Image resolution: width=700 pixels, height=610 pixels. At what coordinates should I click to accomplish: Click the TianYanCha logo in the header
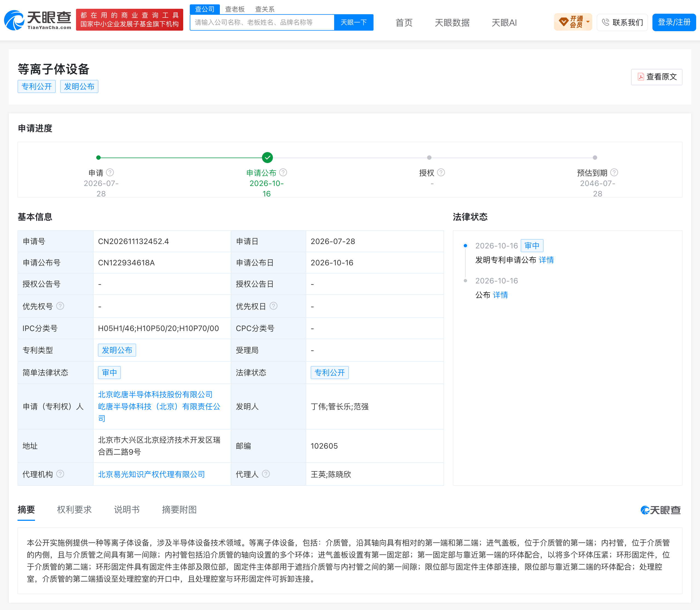[37, 20]
